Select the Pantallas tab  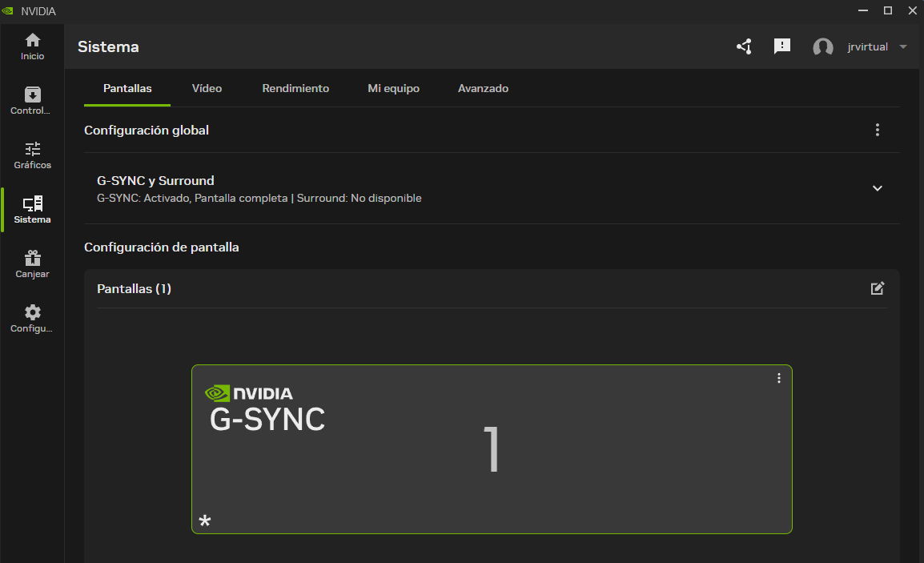(x=127, y=88)
